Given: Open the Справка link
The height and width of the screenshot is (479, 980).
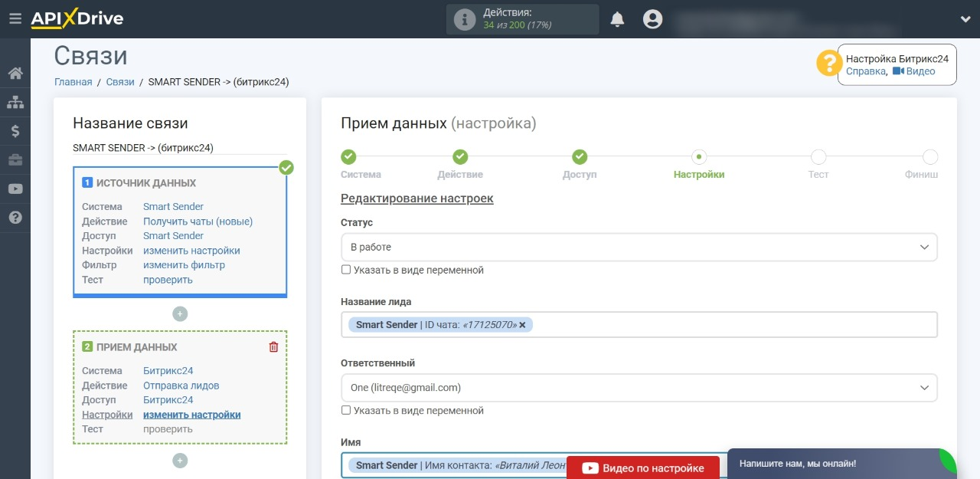Looking at the screenshot, I should (866, 71).
